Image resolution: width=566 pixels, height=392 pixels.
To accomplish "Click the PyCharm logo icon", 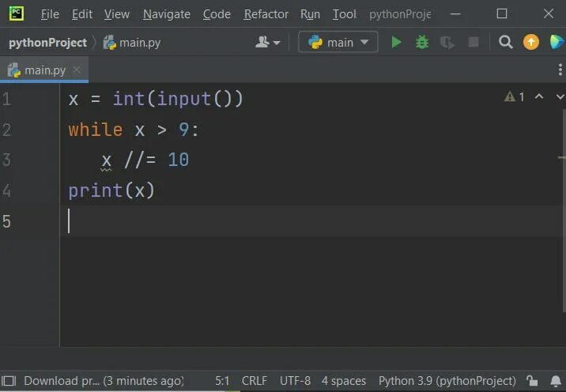I will click(17, 13).
